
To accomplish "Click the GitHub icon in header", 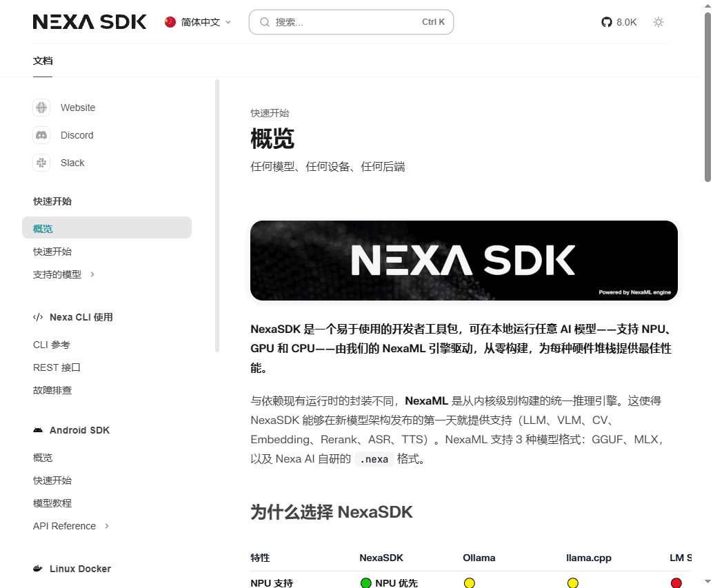I will point(607,22).
